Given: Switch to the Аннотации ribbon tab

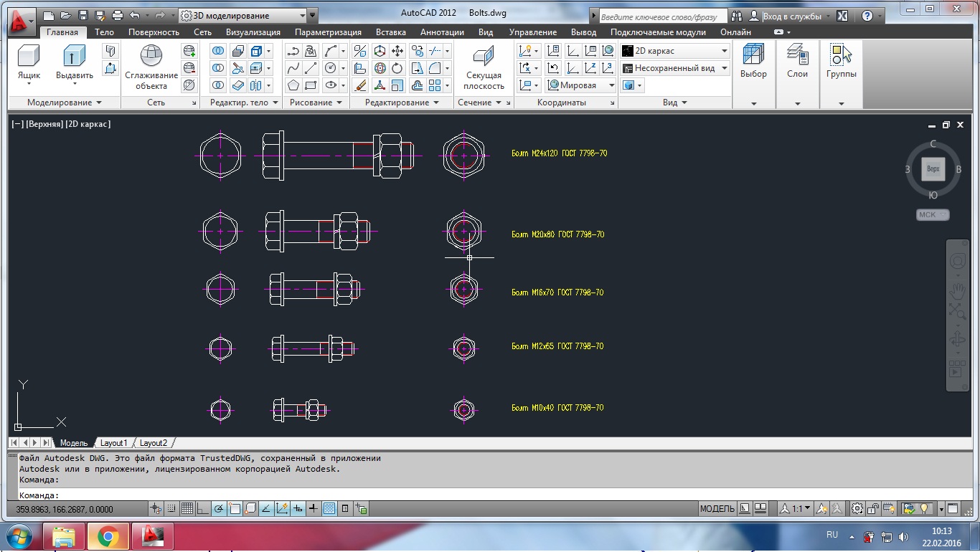Looking at the screenshot, I should tap(442, 32).
